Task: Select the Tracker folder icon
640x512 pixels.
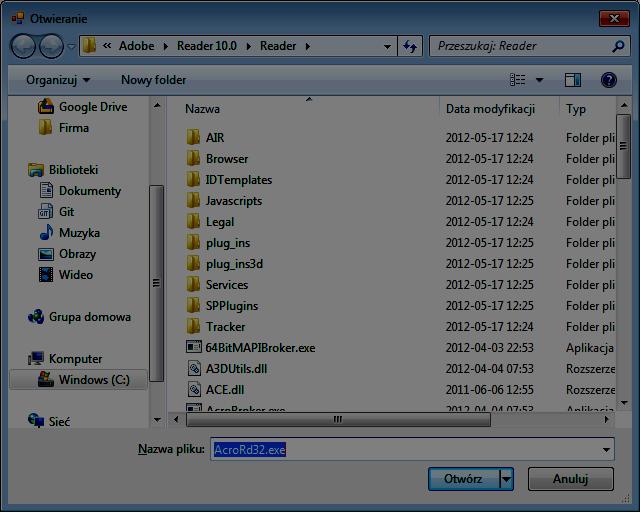Action: click(193, 327)
